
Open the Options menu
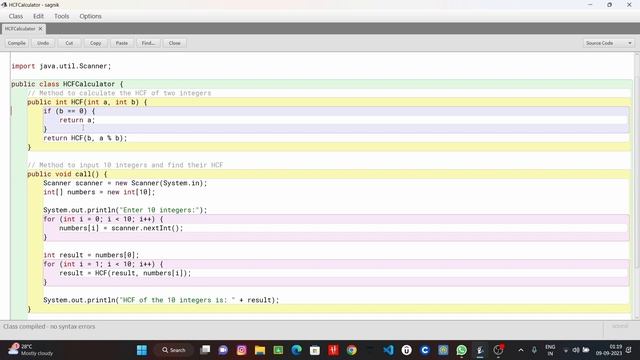91,16
